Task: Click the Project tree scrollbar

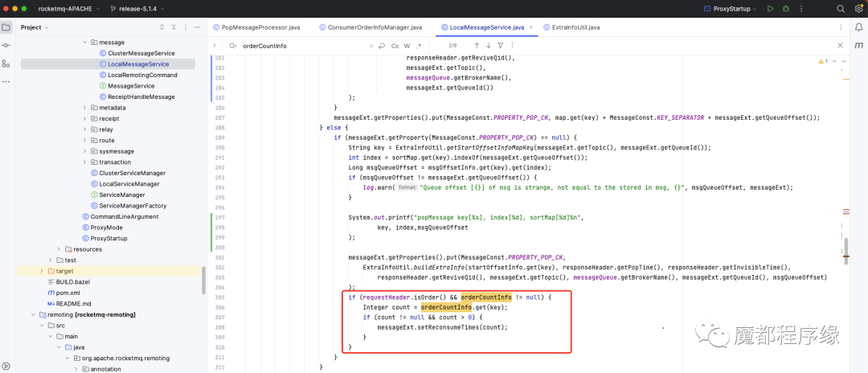Action: [x=204, y=281]
